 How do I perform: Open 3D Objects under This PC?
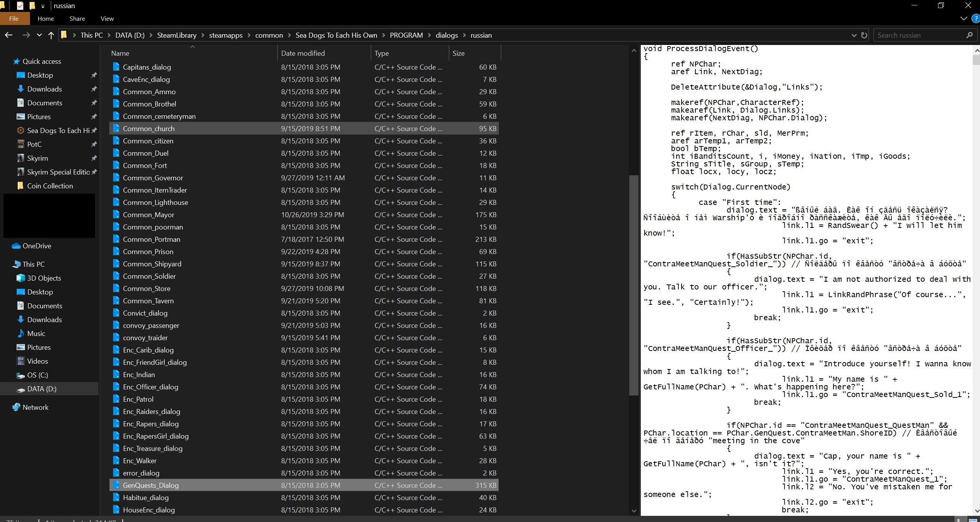[x=44, y=278]
